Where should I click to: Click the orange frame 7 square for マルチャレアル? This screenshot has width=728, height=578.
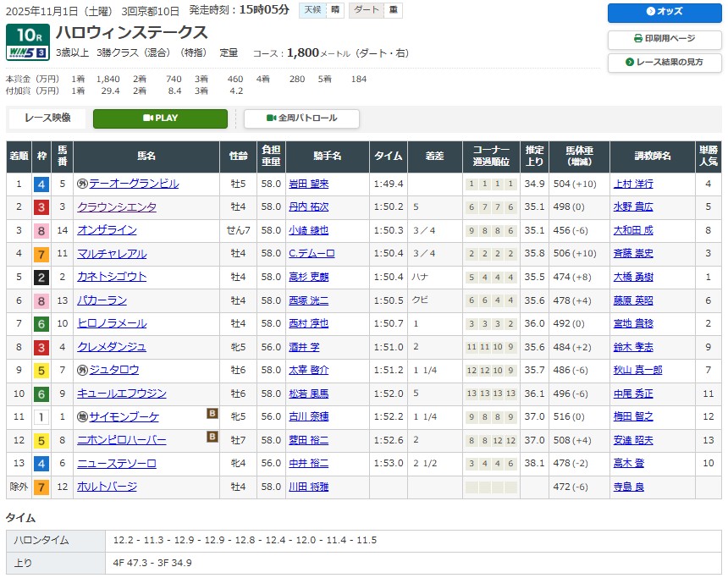(41, 254)
